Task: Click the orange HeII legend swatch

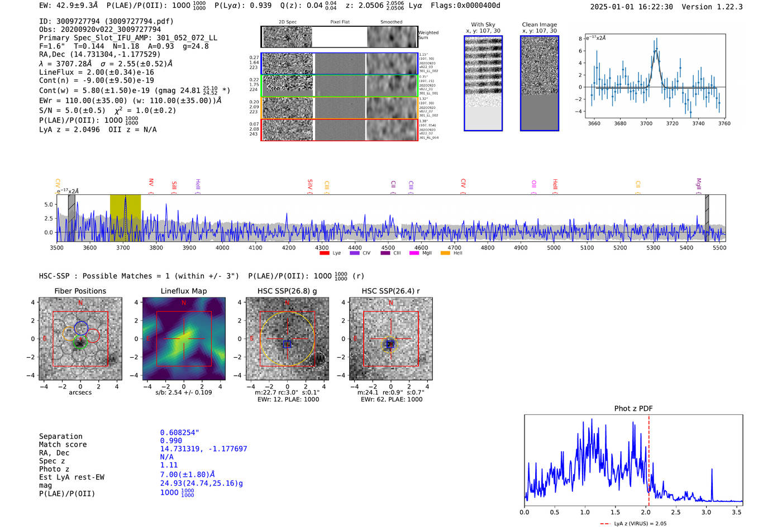Action: (445, 253)
